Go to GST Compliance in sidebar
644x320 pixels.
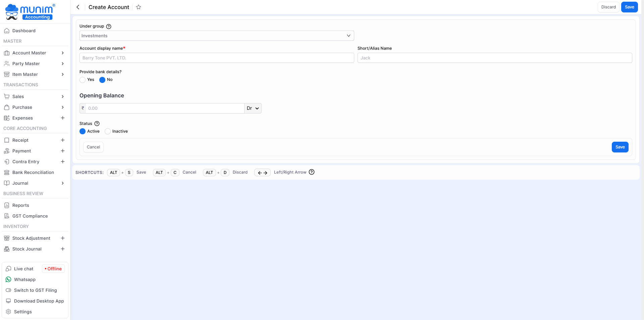click(30, 216)
